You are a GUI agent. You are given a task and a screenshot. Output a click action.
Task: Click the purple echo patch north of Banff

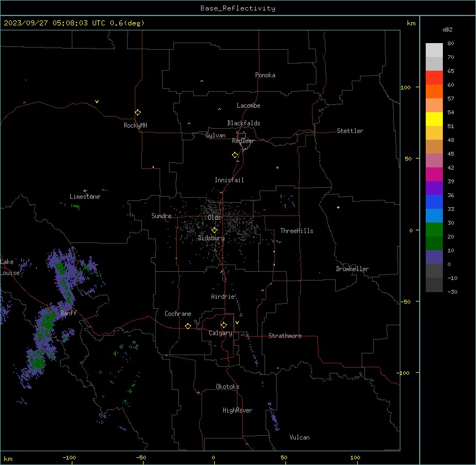coord(65,278)
